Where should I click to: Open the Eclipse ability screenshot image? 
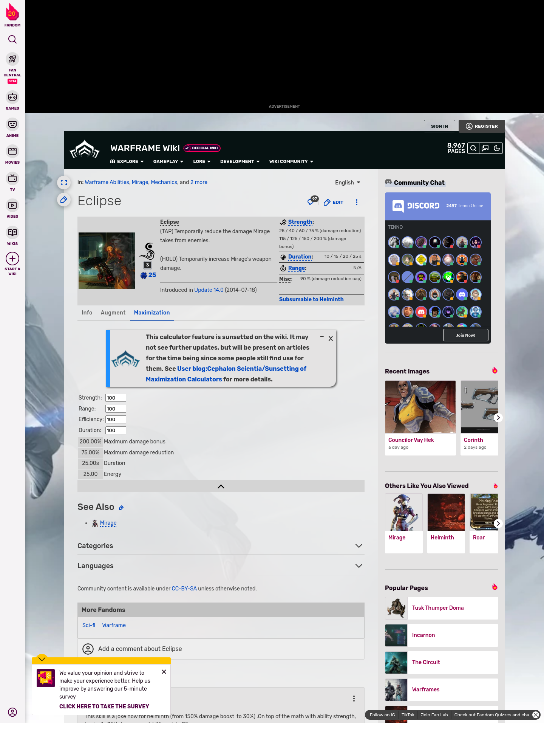point(107,261)
